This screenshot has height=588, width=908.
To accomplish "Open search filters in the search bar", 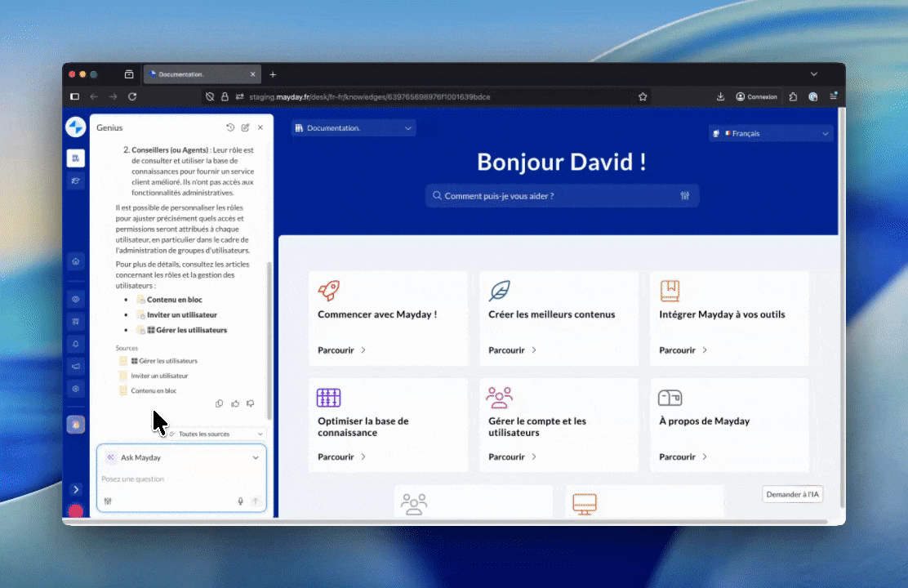I will pos(685,196).
